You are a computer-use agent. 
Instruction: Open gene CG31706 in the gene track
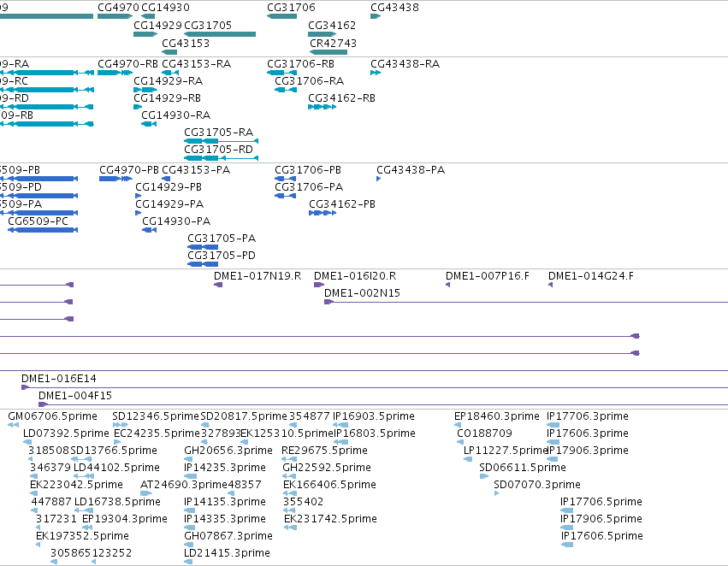pos(291,8)
